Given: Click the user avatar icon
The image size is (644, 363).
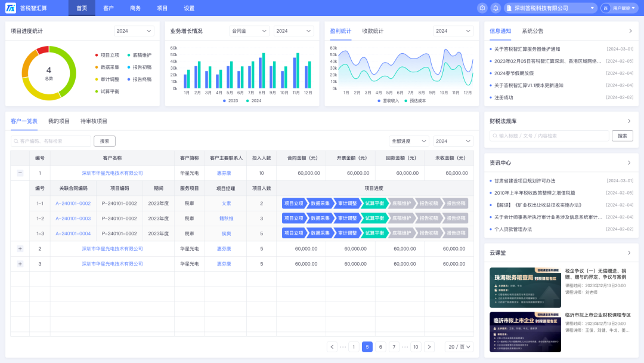Looking at the screenshot, I should [x=606, y=8].
